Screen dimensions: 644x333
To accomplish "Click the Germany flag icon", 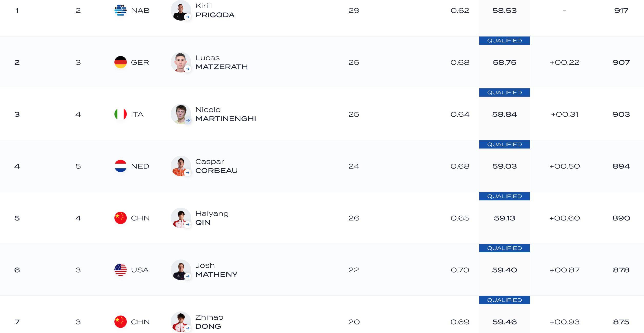I will [120, 62].
